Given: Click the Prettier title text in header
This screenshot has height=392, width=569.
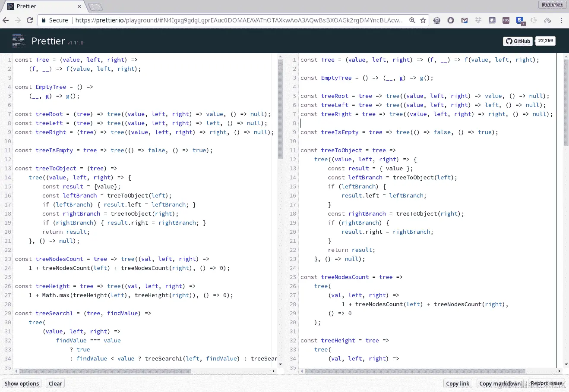Looking at the screenshot, I should (x=48, y=41).
